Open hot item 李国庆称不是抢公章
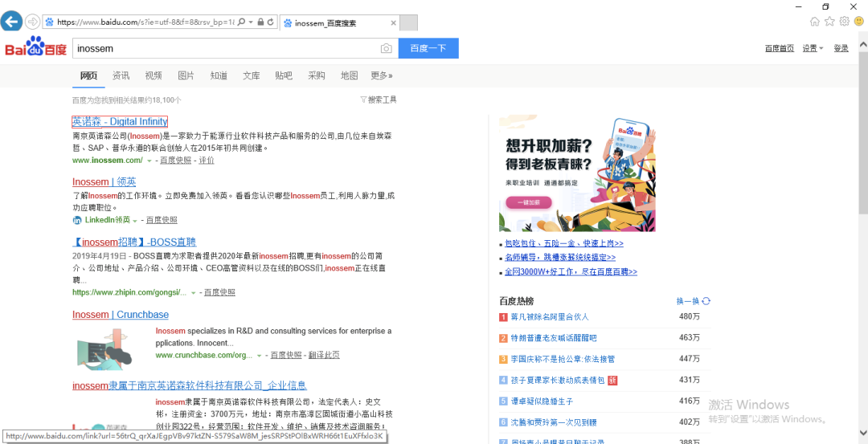The width and height of the screenshot is (868, 444). click(x=563, y=359)
